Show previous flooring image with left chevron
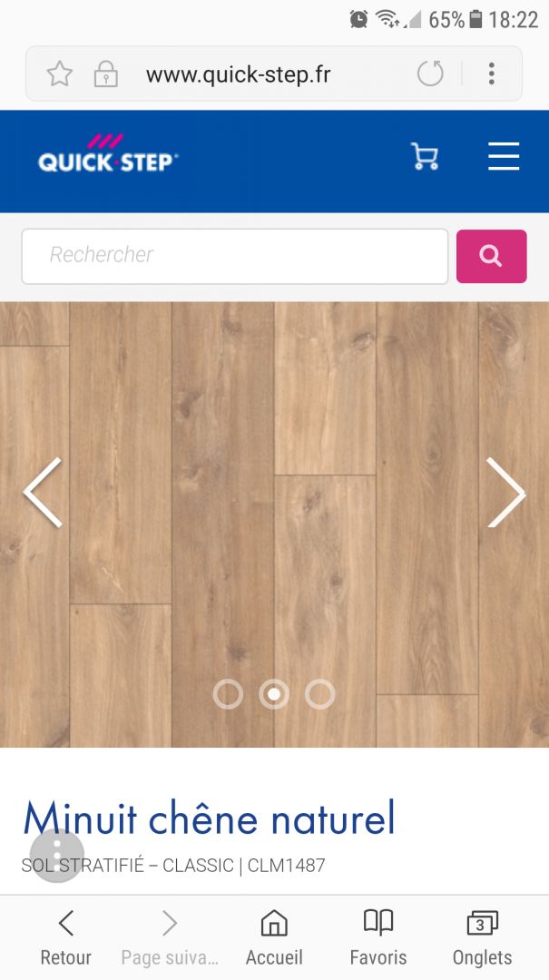The image size is (549, 980). click(x=44, y=493)
